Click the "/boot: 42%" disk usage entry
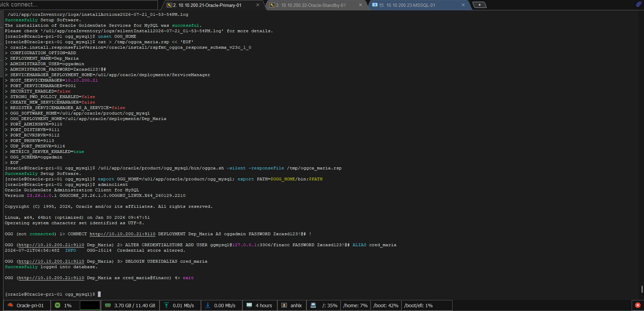Image resolution: width=644 pixels, height=311 pixels. (386, 306)
